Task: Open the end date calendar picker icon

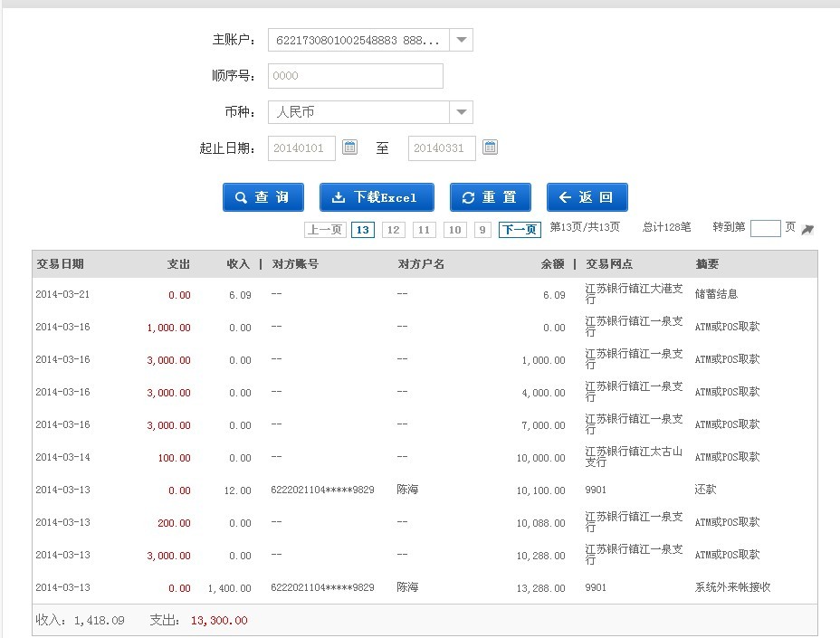Action: coord(490,148)
